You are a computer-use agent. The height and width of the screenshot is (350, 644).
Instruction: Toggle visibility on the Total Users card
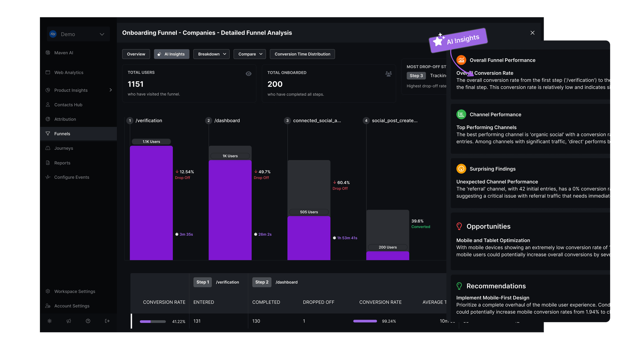[x=249, y=73]
